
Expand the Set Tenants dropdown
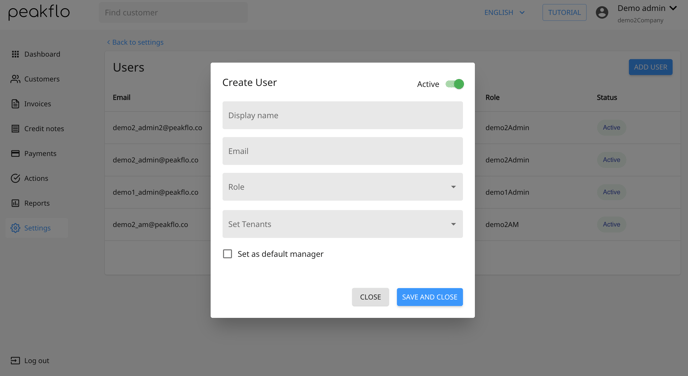(342, 224)
